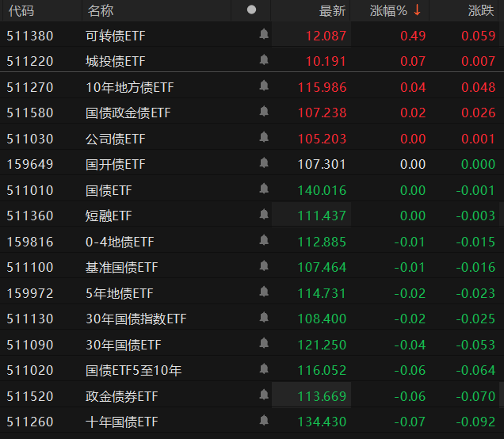This screenshot has width=504, height=439.
Task: Click the 涨跌 column header
Action: [481, 10]
